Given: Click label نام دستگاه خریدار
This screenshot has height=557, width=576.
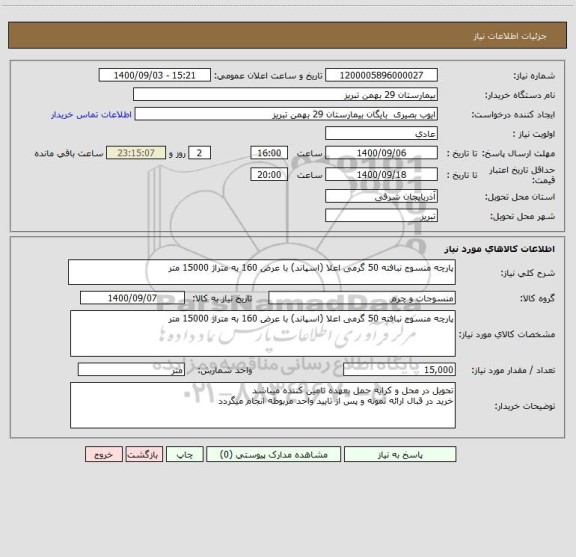Looking at the screenshot, I should [x=520, y=95].
